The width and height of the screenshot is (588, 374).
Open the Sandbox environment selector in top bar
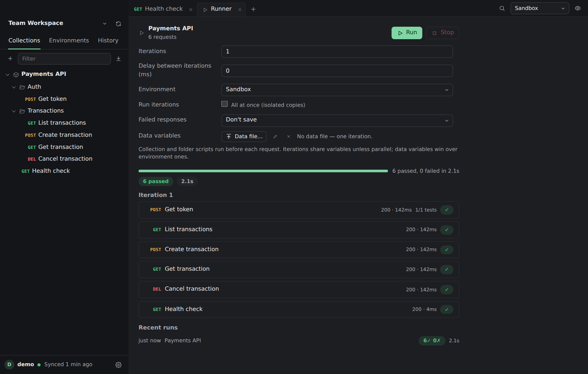pyautogui.click(x=540, y=8)
